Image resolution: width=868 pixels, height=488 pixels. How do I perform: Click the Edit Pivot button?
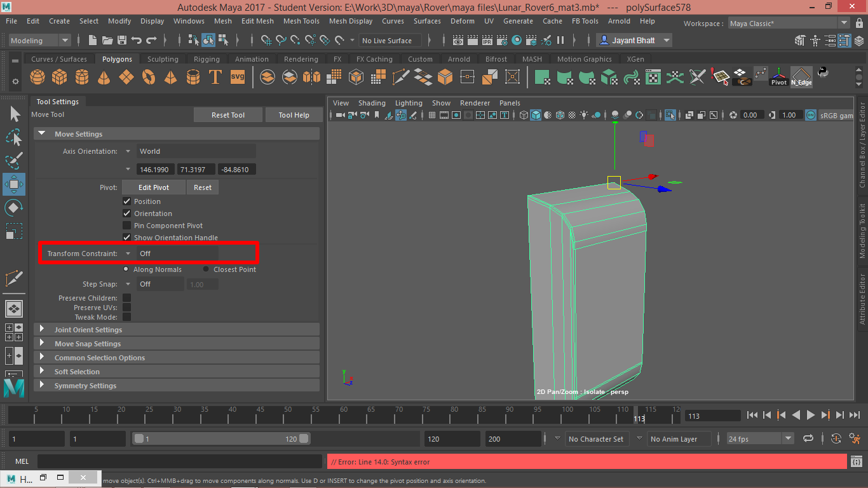pos(153,187)
